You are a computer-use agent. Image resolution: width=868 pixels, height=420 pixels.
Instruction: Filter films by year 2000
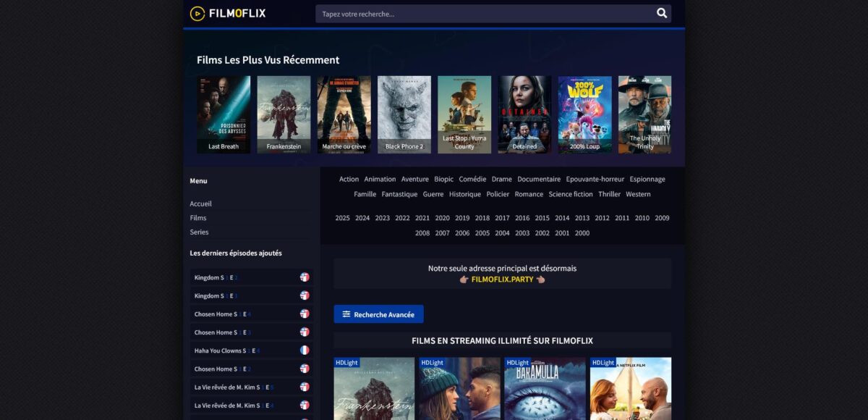click(x=582, y=233)
